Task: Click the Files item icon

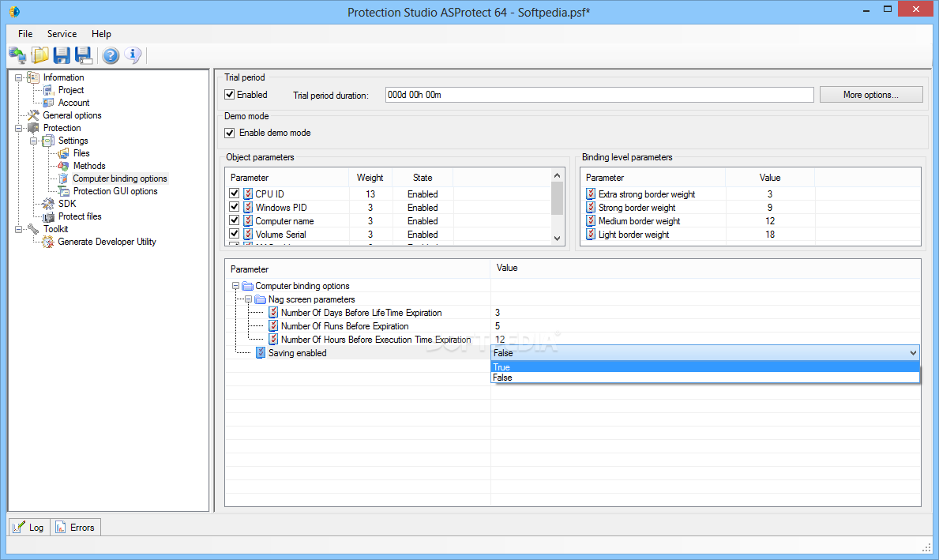Action: [x=63, y=153]
